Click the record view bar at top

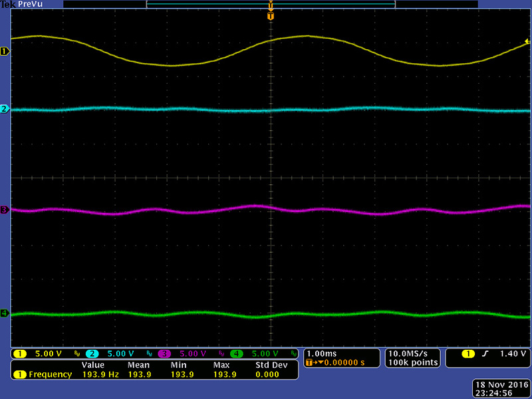tap(271, 4)
